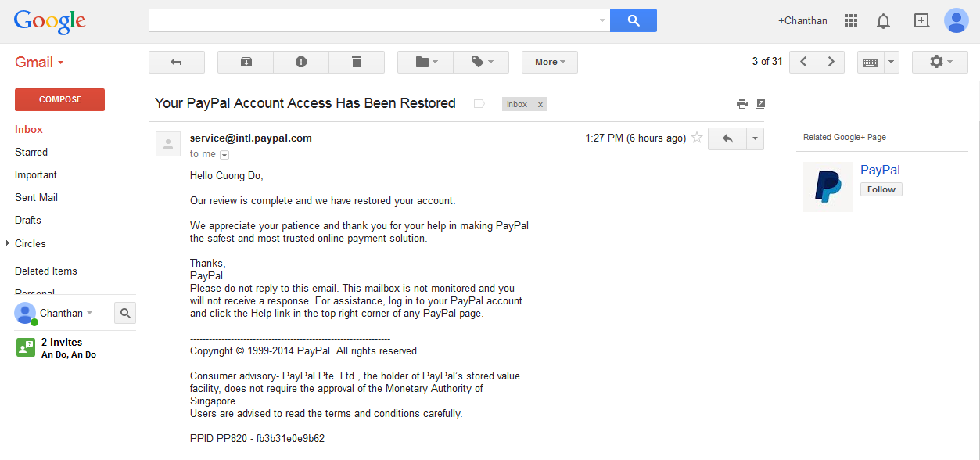Report this message as spam
Screen dimensions: 980x460
(301, 62)
